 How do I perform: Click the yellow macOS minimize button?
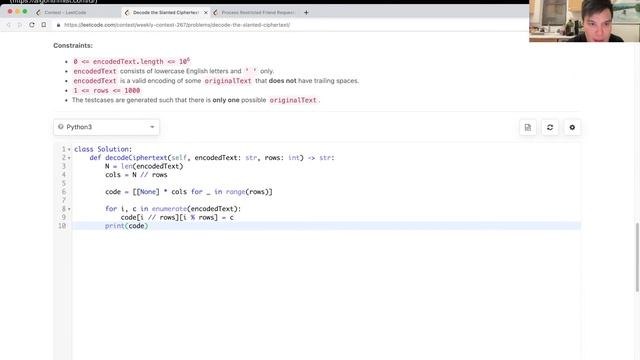pyautogui.click(x=18, y=12)
